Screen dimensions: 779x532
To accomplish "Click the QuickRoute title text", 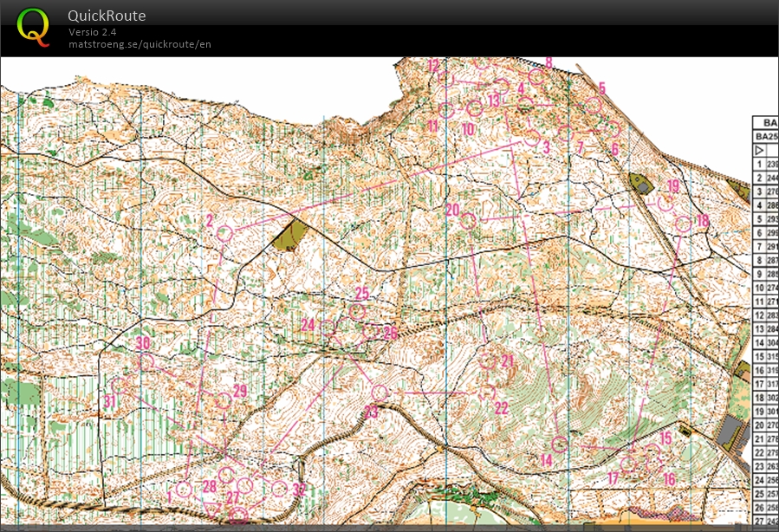I will pyautogui.click(x=107, y=16).
